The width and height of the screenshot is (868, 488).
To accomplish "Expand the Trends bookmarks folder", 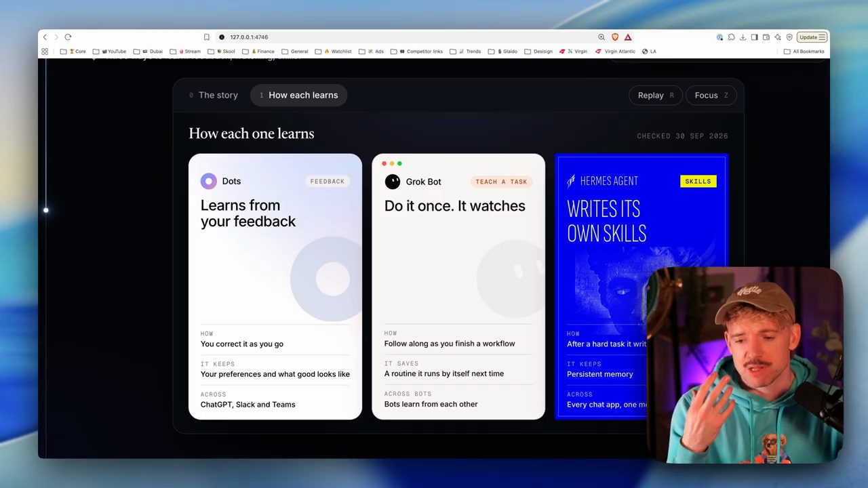I will (465, 52).
